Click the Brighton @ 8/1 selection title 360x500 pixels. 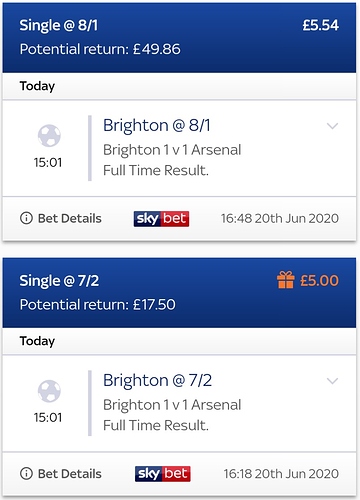pos(157,126)
